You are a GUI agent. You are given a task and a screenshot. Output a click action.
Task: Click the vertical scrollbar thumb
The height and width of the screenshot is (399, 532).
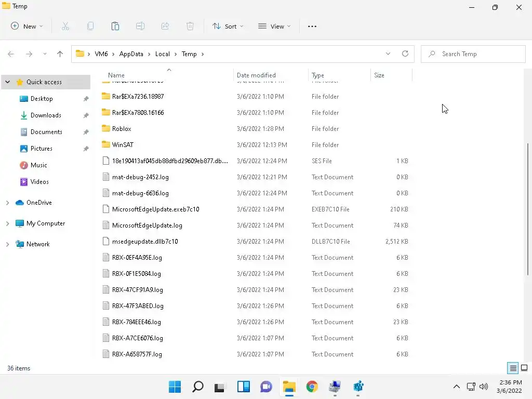pyautogui.click(x=528, y=209)
